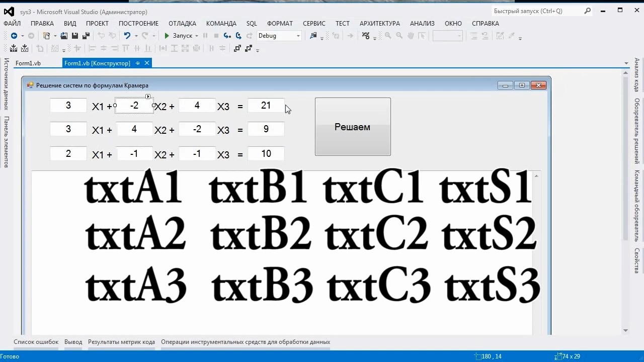Click the second icon on the second toolbar row
The height and width of the screenshot is (362, 644).
click(24, 49)
